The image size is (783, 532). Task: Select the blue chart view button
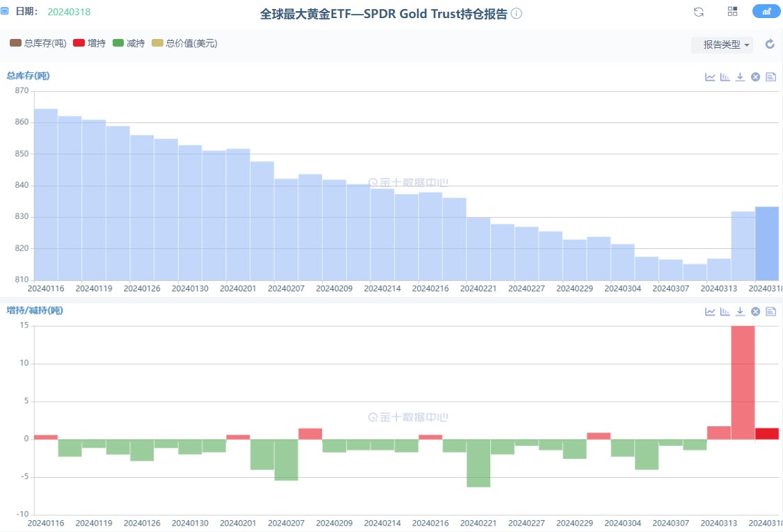pos(766,12)
